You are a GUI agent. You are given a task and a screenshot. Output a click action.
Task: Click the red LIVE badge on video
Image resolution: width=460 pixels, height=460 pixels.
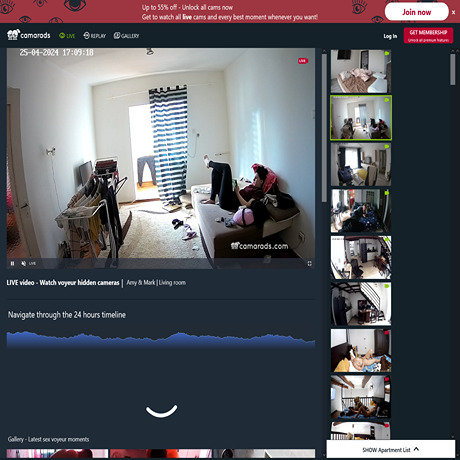[303, 61]
